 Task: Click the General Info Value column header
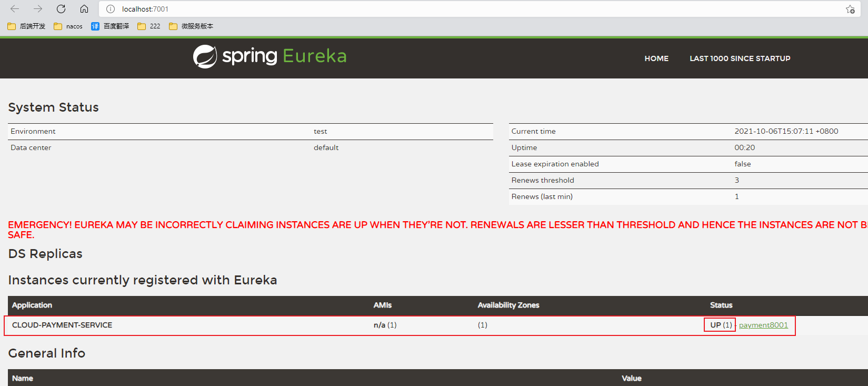coord(632,378)
